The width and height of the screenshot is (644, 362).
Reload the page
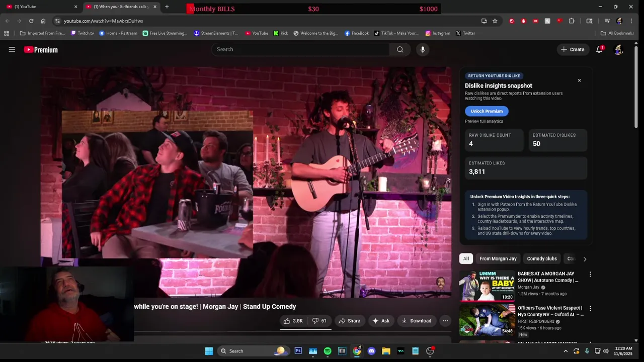[x=31, y=21]
